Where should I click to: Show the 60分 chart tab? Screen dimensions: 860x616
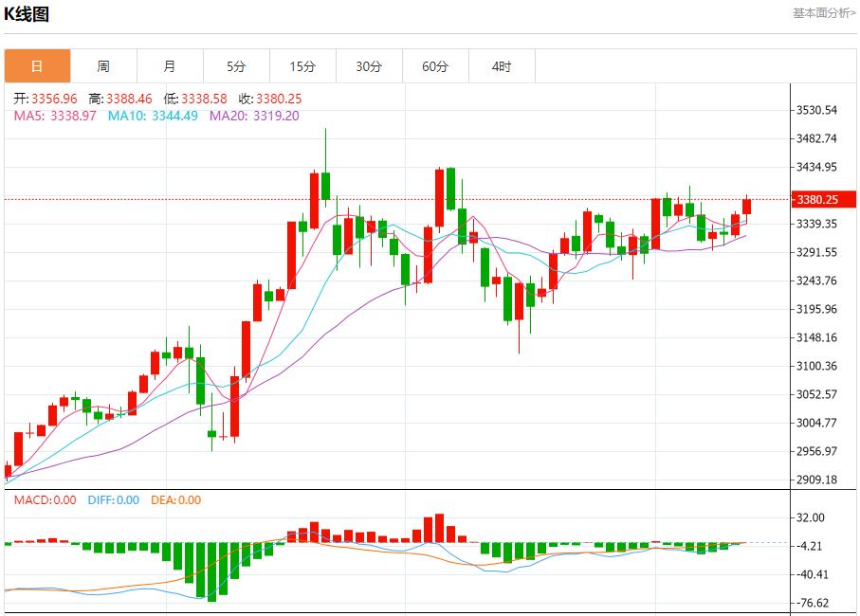coord(435,66)
